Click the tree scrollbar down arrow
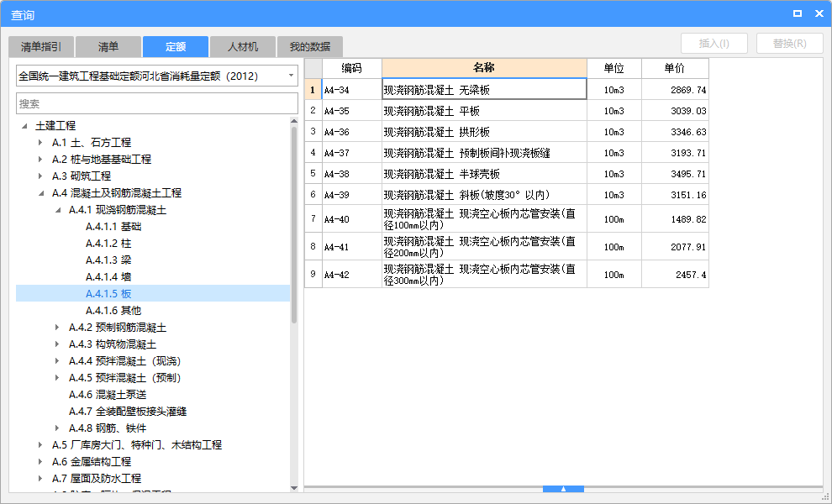 (x=294, y=488)
